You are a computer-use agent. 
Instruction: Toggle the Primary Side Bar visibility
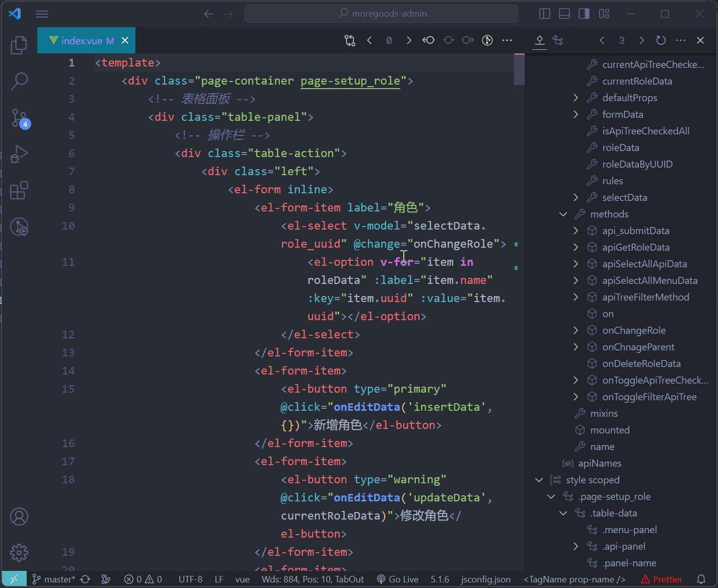[544, 14]
